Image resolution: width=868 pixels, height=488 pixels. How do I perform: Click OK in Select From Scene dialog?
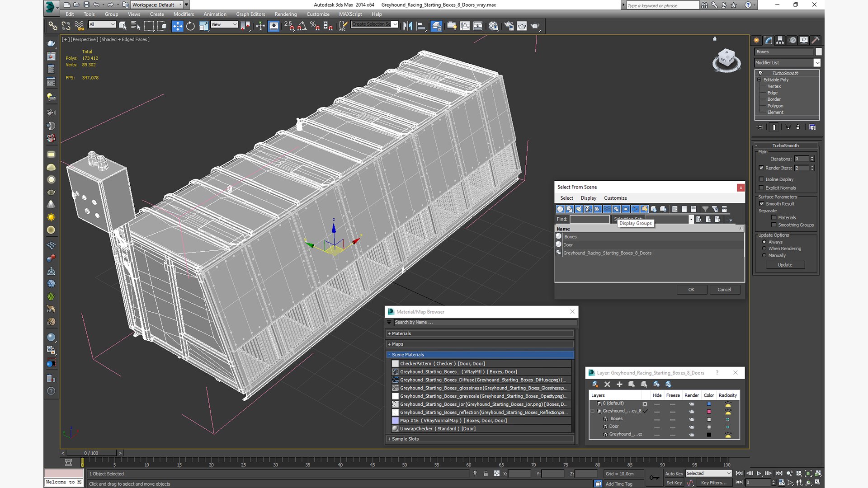[691, 290]
